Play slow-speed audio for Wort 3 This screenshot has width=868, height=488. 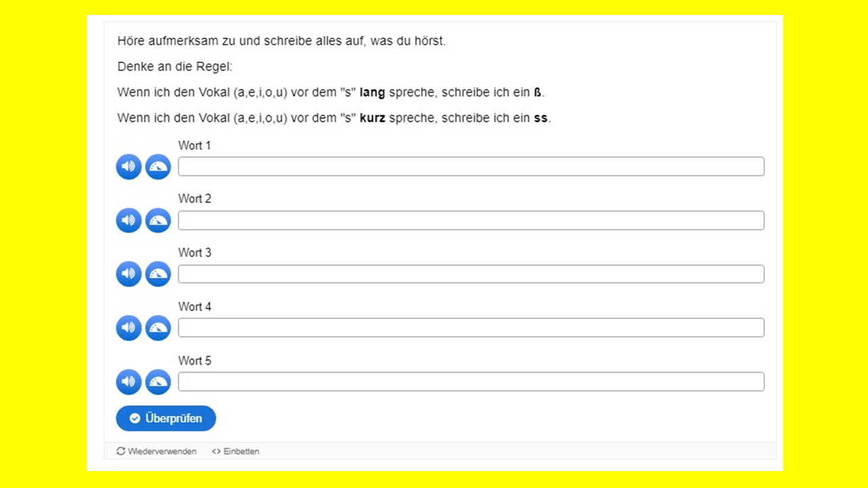[158, 274]
